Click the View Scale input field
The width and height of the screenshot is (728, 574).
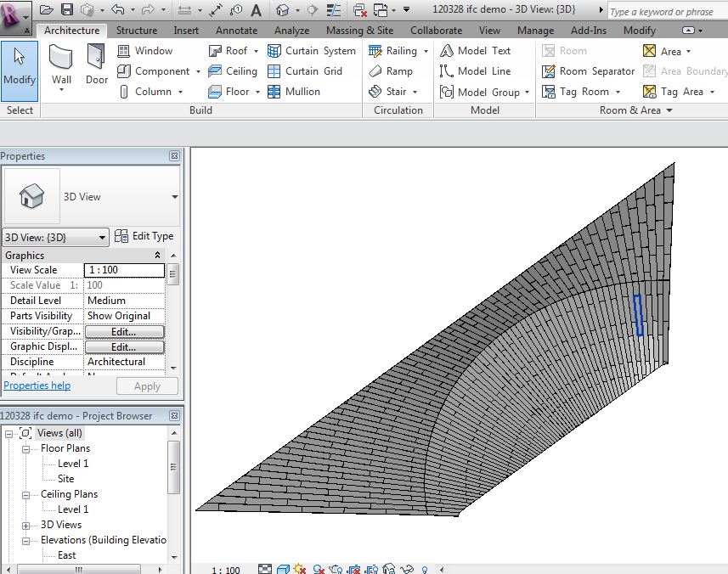tap(124, 270)
